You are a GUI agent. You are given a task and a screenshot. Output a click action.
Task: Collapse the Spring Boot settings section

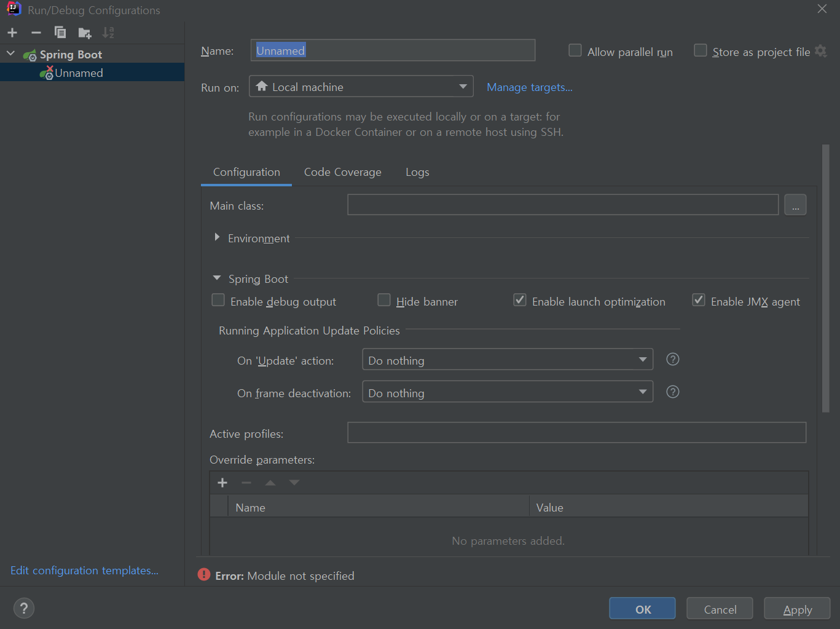click(217, 278)
